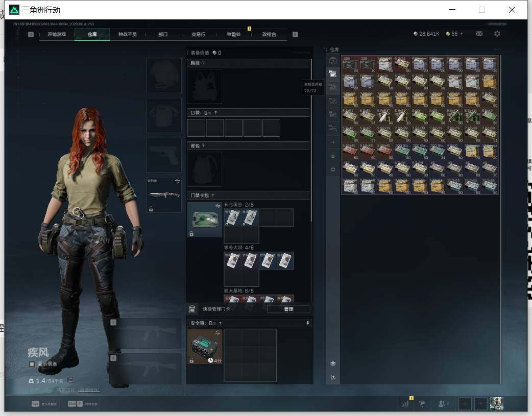
Task: Click the first empty pocket slot
Action: pyautogui.click(x=196, y=128)
